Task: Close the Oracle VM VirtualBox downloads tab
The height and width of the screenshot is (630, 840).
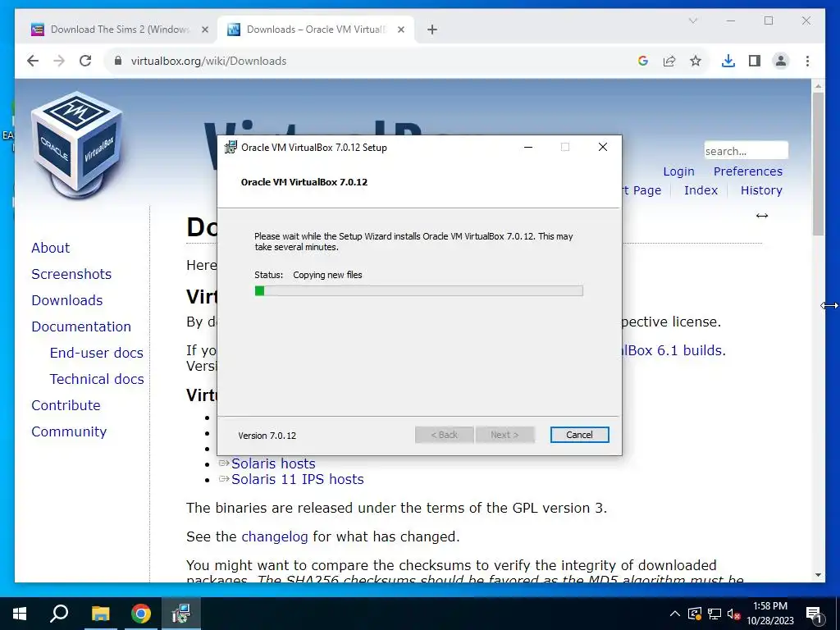Action: point(400,30)
